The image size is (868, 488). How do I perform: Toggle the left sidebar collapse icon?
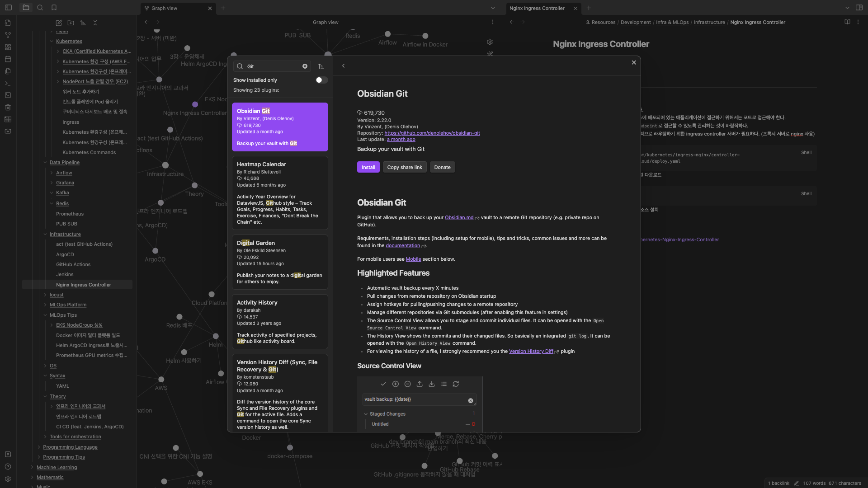8,8
